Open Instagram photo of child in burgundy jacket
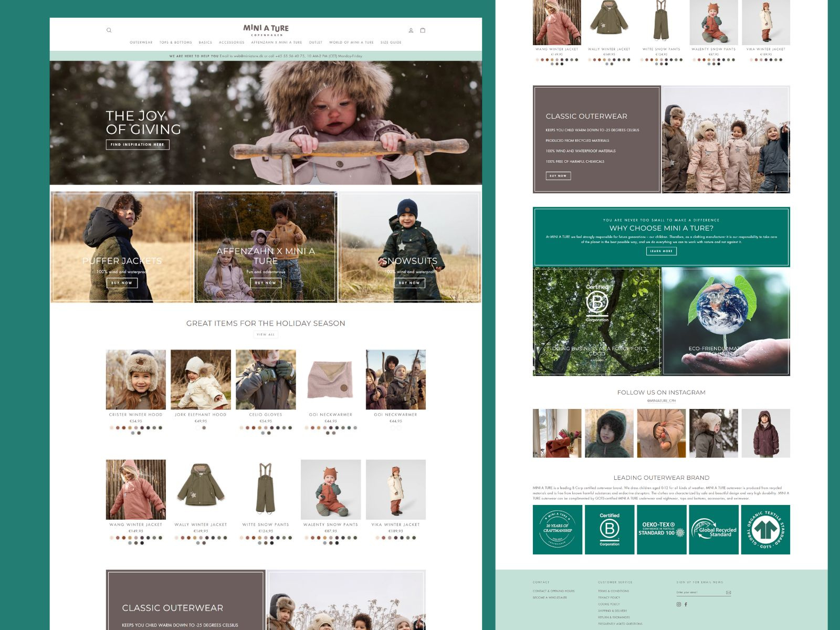Image resolution: width=840 pixels, height=630 pixels. [x=765, y=433]
